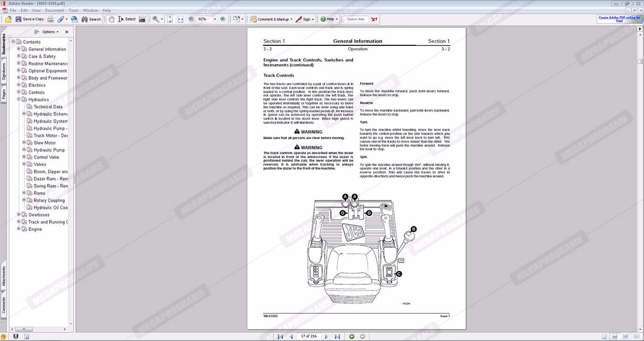Select Continuous page layout icon
The width and height of the screenshot is (644, 341).
pos(614,336)
